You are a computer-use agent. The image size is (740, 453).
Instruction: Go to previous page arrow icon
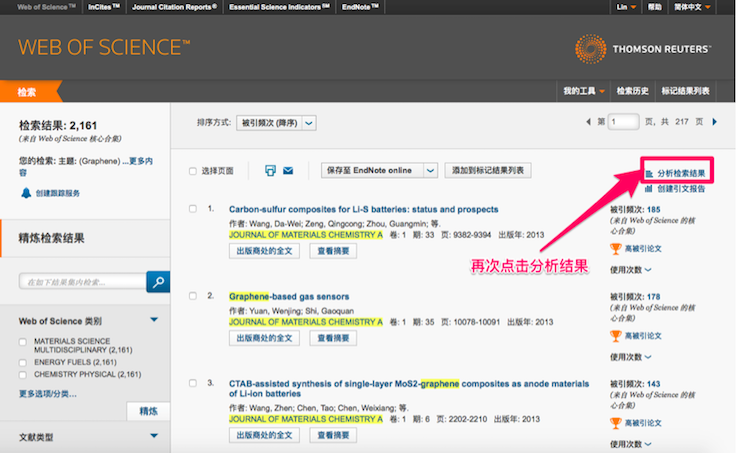(x=587, y=122)
